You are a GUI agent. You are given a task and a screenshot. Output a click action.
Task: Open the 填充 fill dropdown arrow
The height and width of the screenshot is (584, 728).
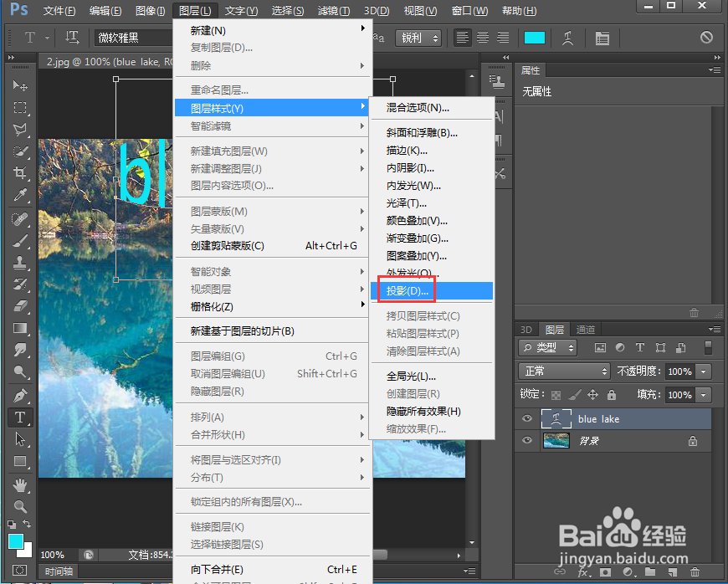pyautogui.click(x=704, y=395)
